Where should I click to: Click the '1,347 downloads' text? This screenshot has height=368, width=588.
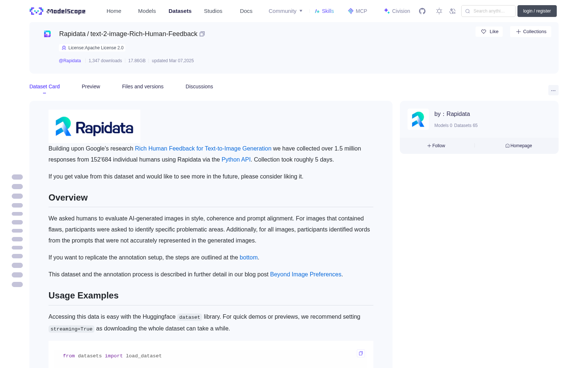105,61
